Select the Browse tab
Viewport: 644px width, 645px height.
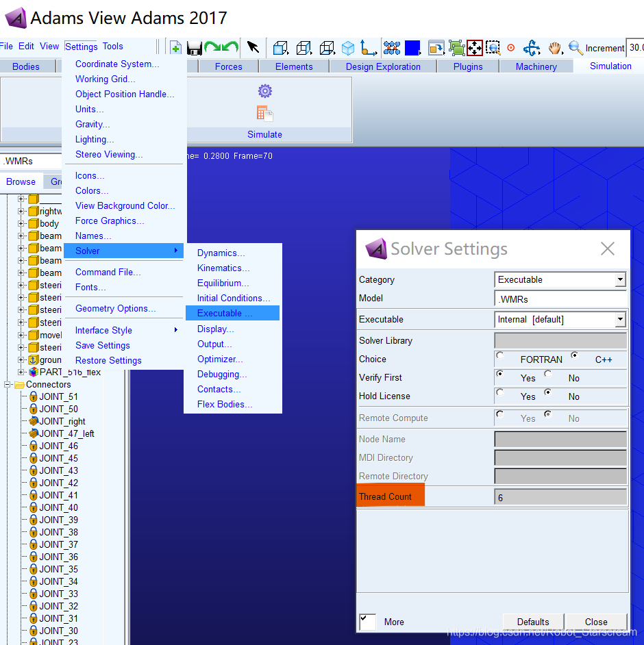pyautogui.click(x=21, y=182)
